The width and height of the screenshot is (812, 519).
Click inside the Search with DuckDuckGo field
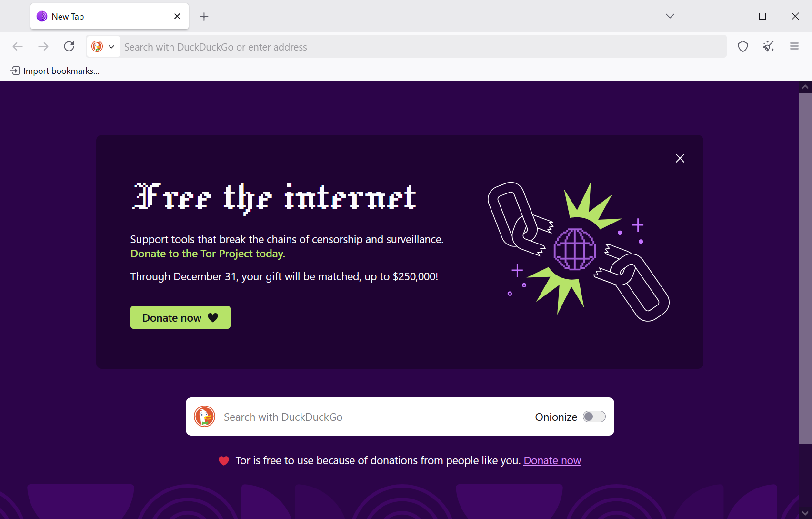(x=333, y=417)
